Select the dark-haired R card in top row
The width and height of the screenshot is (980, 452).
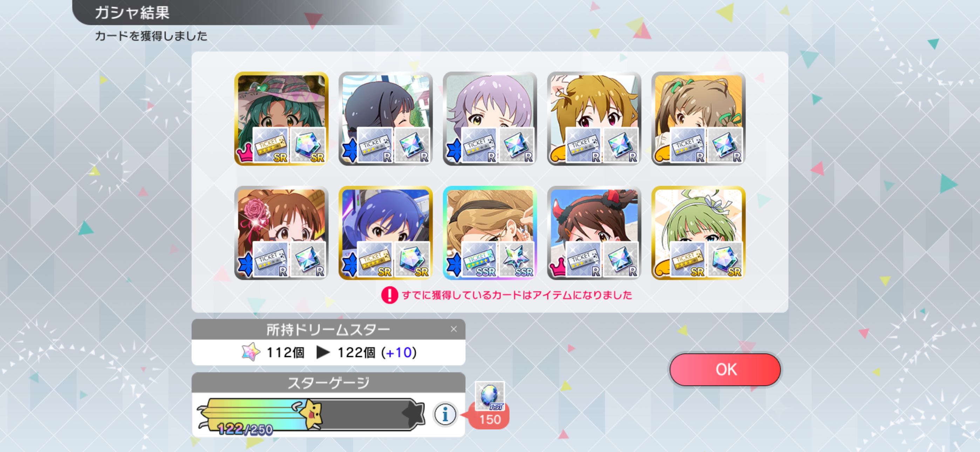[x=386, y=118]
